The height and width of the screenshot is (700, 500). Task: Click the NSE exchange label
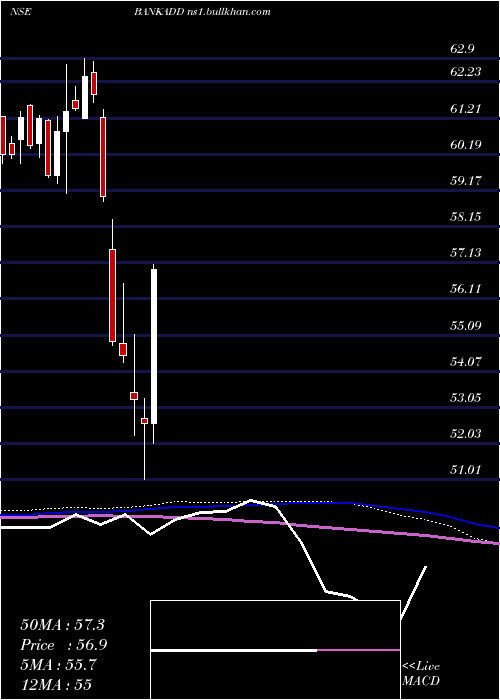click(x=20, y=12)
